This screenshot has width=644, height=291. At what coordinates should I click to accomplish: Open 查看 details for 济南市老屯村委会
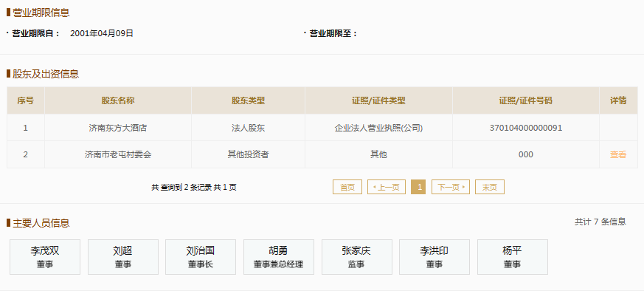coord(617,154)
